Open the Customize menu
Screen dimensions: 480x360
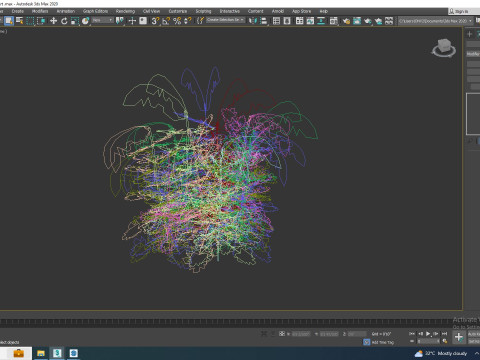(x=178, y=11)
